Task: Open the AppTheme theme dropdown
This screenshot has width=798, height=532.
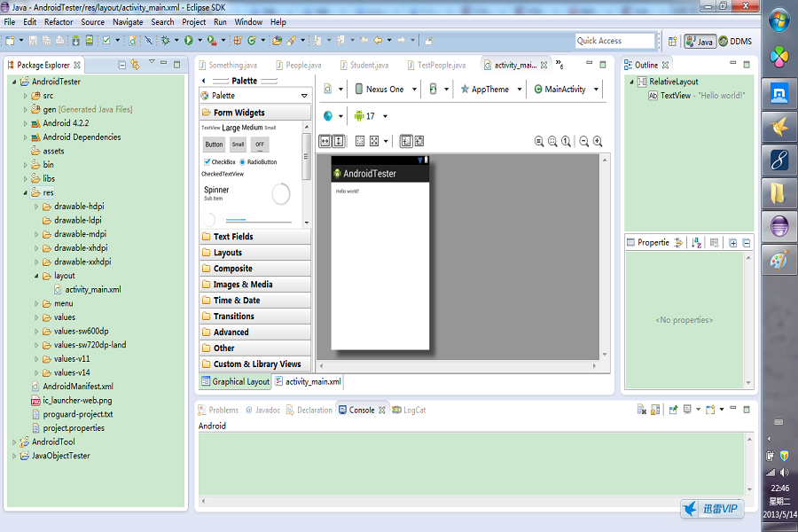Action: pyautogui.click(x=489, y=89)
